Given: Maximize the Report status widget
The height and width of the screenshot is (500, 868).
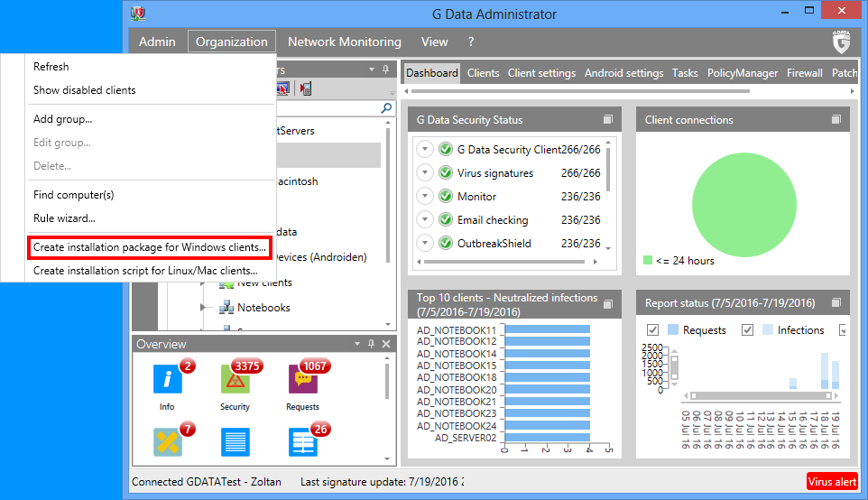Looking at the screenshot, I should pos(836,302).
